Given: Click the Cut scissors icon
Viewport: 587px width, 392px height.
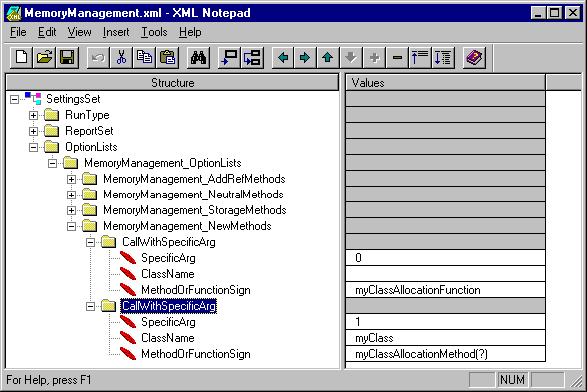Looking at the screenshot, I should 121,58.
